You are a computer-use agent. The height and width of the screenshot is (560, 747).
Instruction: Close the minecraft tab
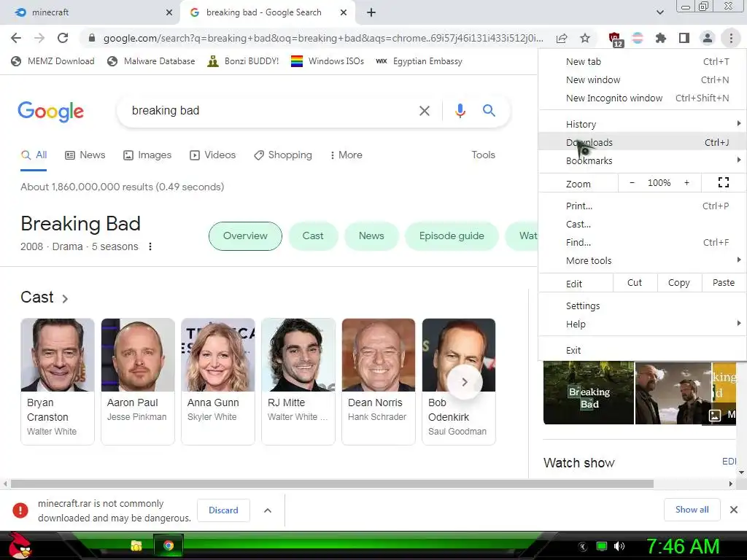coord(169,12)
